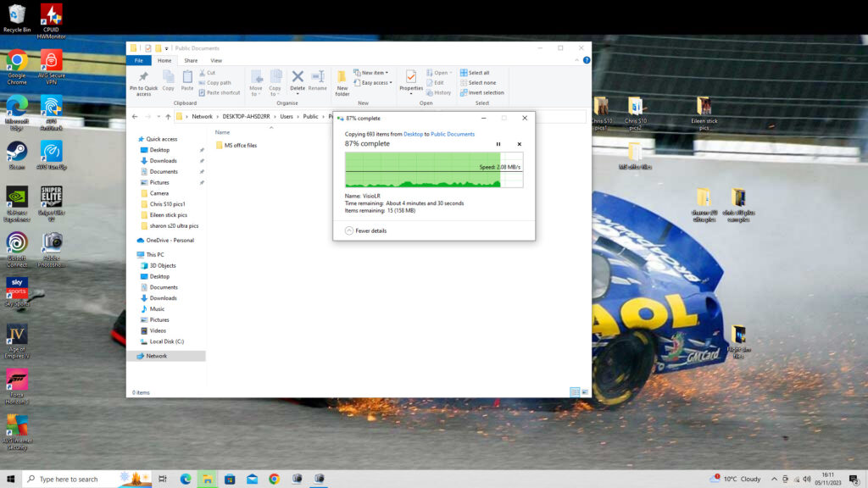Click Pin to Quick access
868x488 pixels.
pyautogui.click(x=143, y=80)
